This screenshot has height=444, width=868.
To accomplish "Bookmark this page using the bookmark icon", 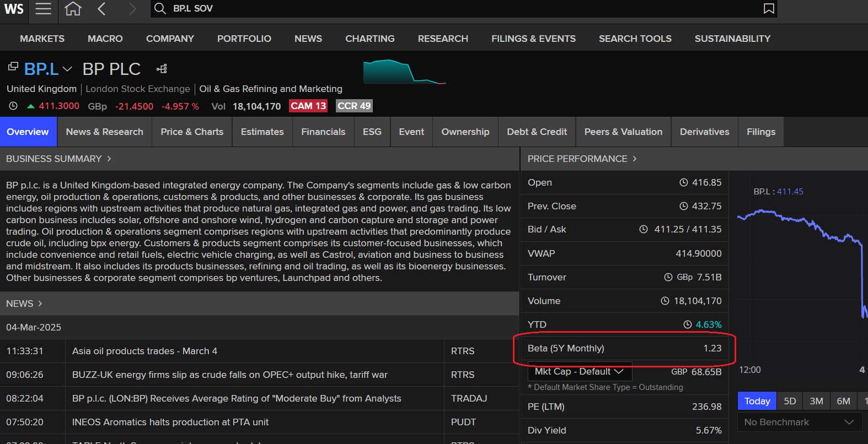I will (768, 9).
